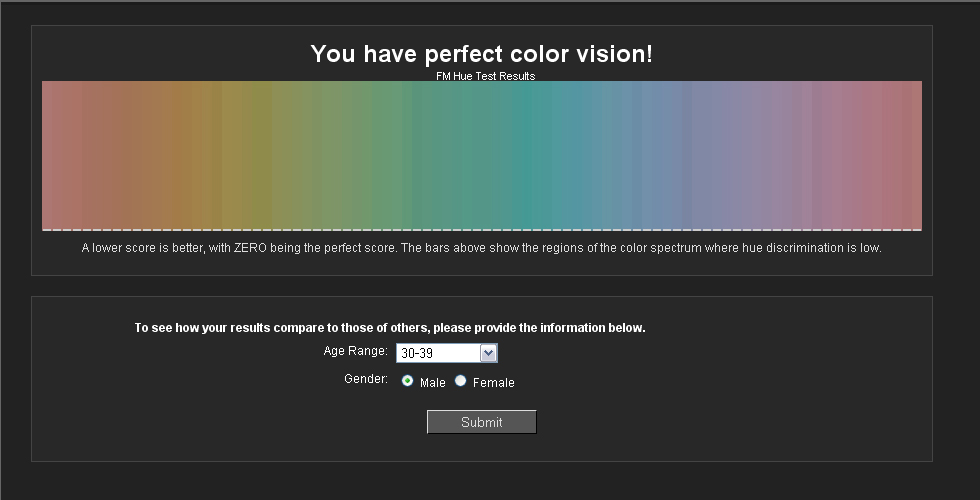Select the Male radio button
The image size is (980, 500).
click(408, 381)
